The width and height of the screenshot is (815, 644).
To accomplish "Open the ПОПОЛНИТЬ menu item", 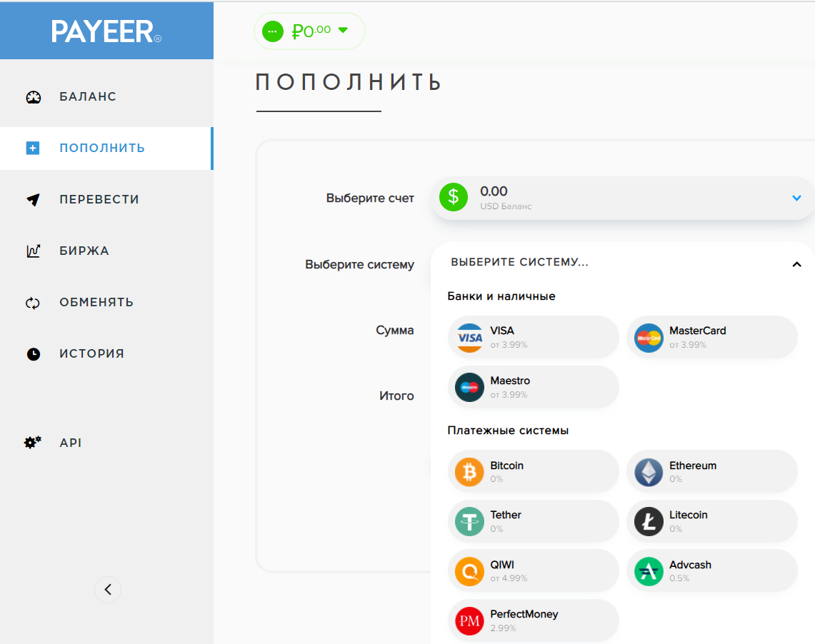I will click(106, 148).
